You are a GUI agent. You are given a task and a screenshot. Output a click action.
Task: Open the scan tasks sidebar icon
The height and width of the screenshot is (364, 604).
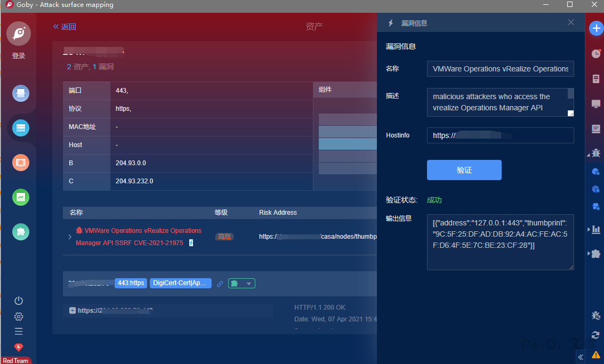coord(21,94)
